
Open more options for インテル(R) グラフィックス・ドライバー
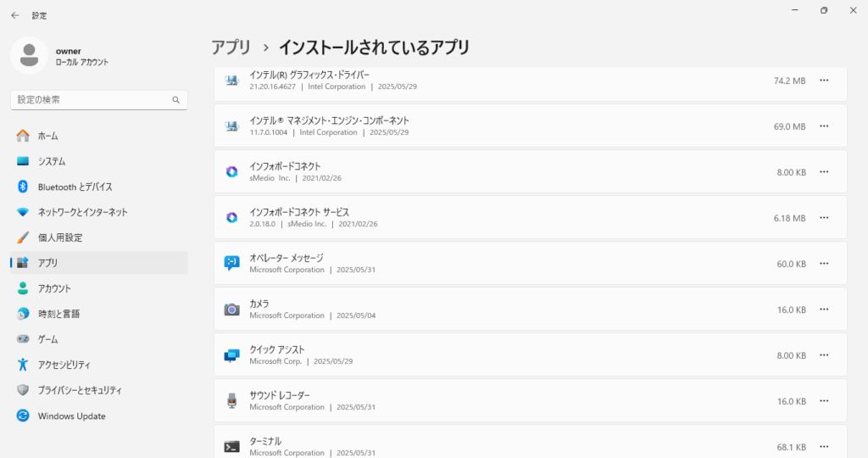tap(824, 81)
